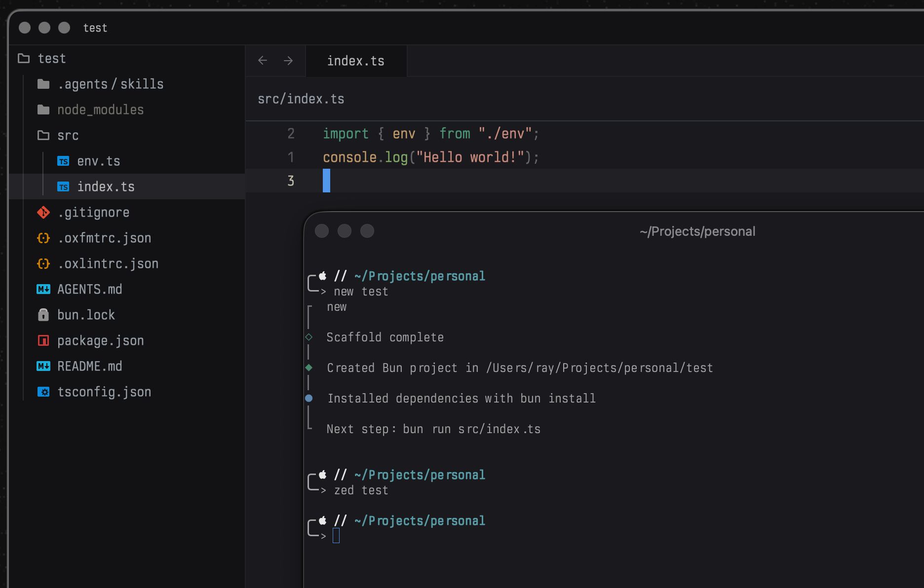Click the red npm icon for package.json
Screen dimensions: 924x588
click(x=43, y=341)
